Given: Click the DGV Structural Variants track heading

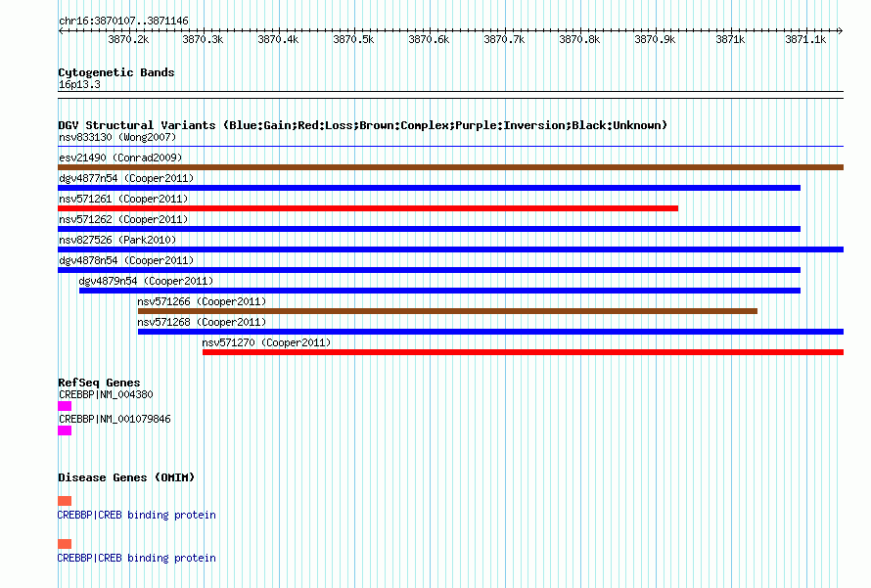Looking at the screenshot, I should pos(363,125).
